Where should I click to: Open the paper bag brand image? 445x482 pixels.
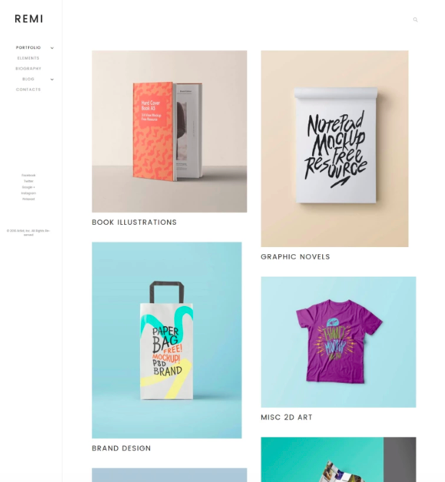tap(167, 340)
